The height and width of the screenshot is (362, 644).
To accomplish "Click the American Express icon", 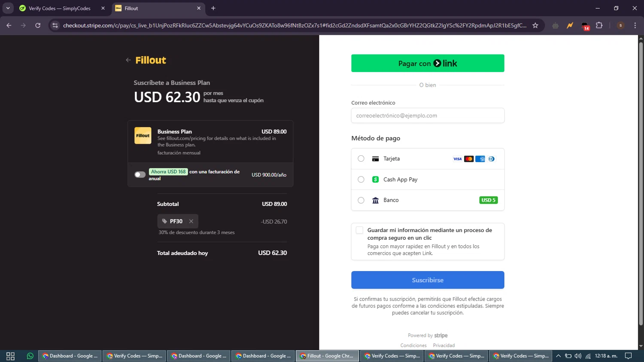I will (x=480, y=159).
